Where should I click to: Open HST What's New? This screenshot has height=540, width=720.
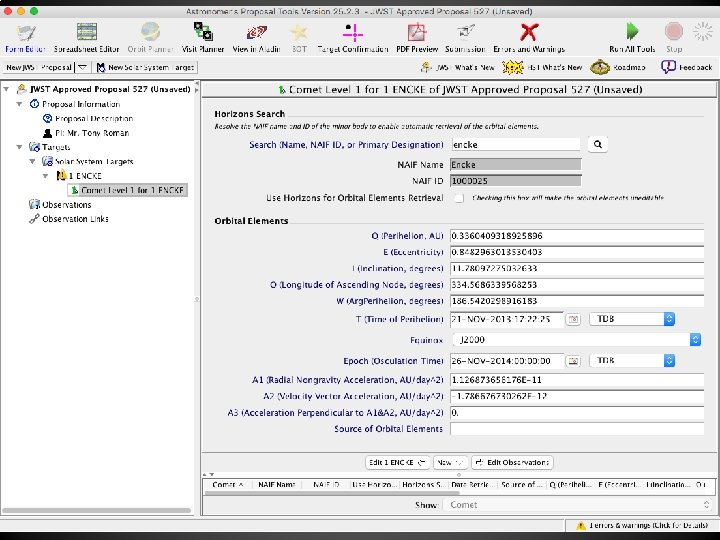point(542,68)
